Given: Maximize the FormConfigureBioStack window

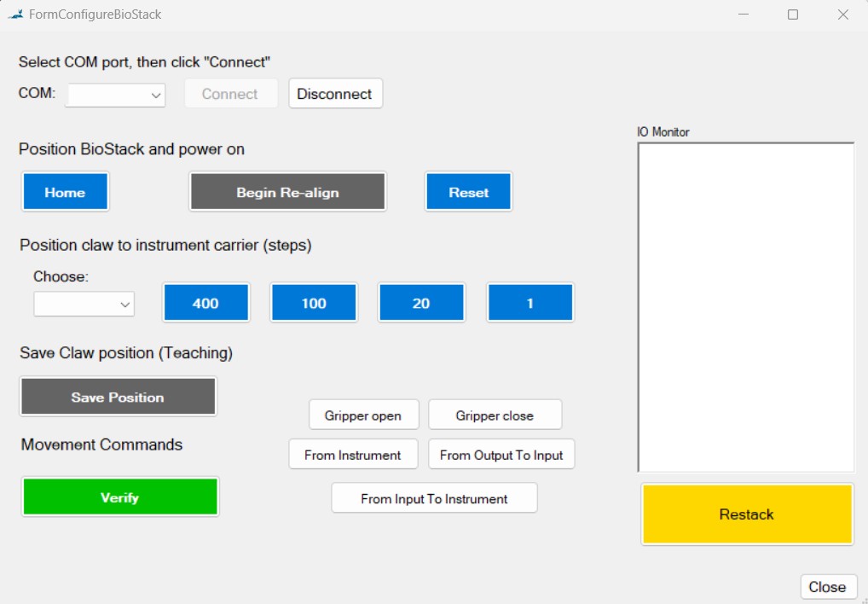Looking at the screenshot, I should point(793,15).
